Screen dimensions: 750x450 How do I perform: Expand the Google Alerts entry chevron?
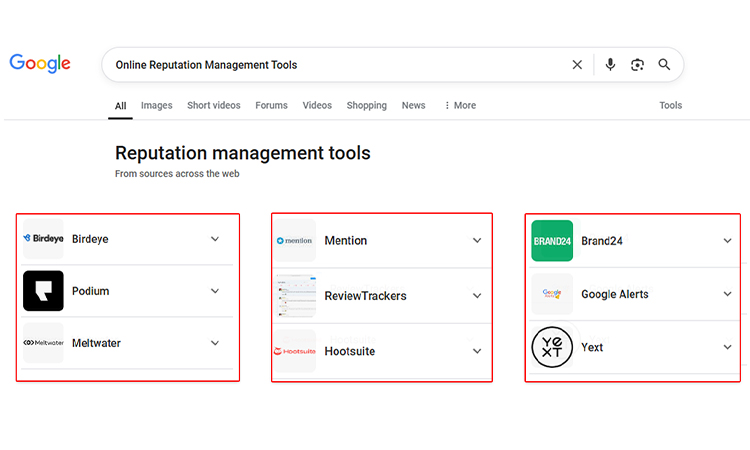[x=728, y=294]
